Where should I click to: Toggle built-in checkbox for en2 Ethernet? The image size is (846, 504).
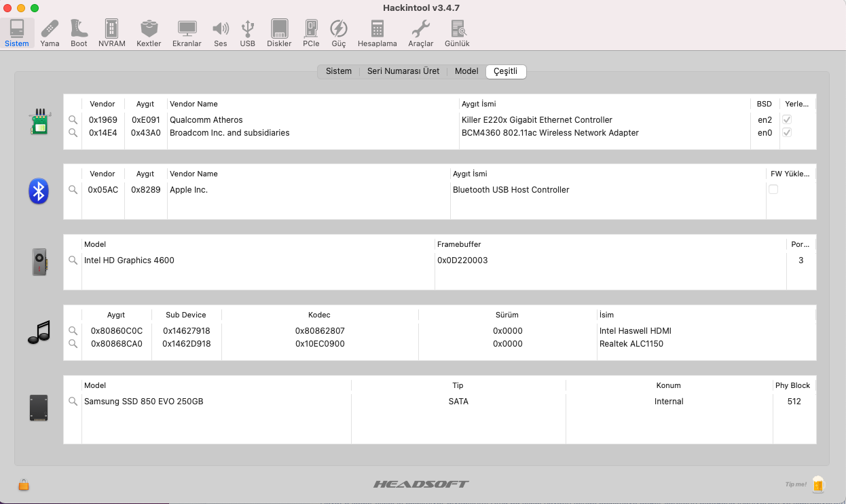(787, 120)
